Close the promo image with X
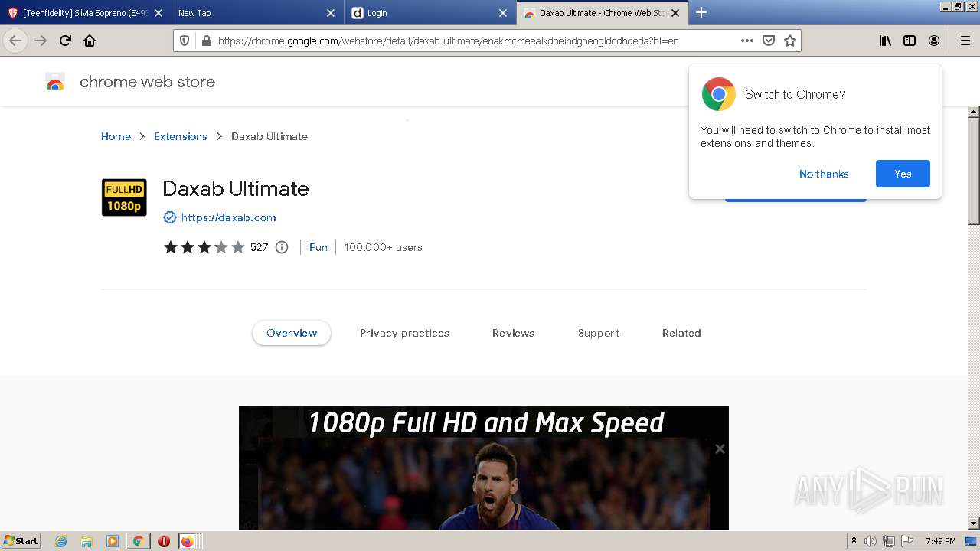Viewport: 980px width, 551px height. [x=720, y=449]
